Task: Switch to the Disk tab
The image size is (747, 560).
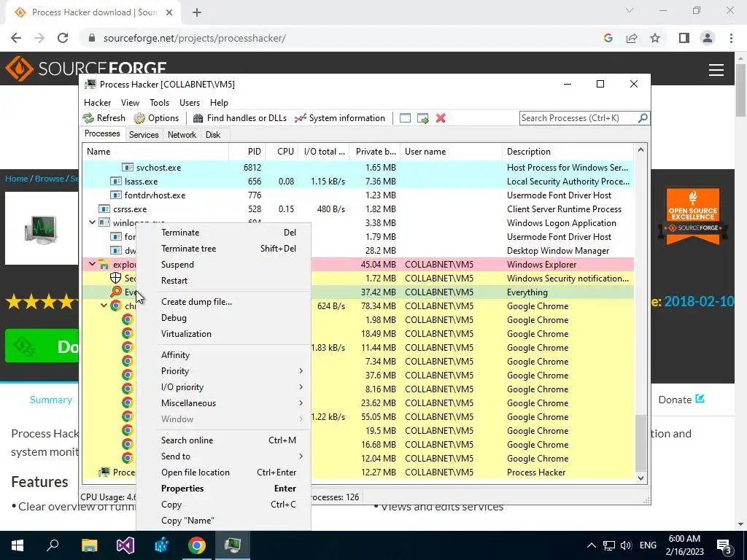Action: (x=213, y=135)
